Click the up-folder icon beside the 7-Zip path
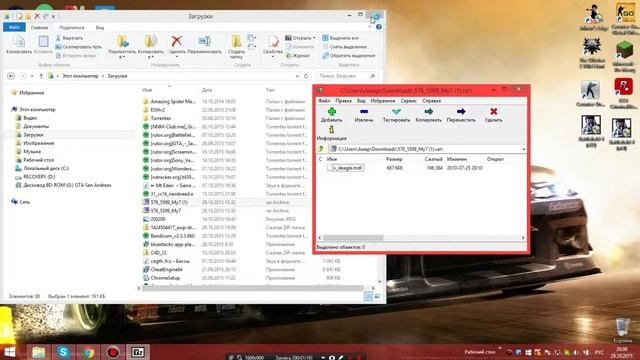Screen dimensions: 640x360 coord(321,149)
